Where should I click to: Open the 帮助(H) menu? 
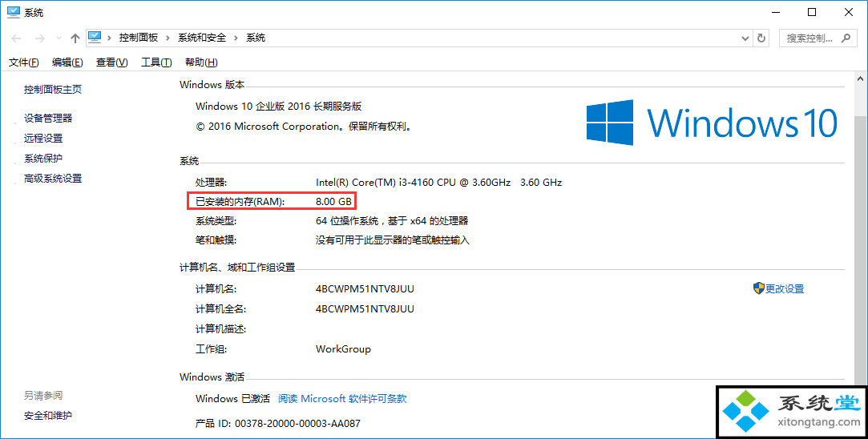pyautogui.click(x=201, y=62)
